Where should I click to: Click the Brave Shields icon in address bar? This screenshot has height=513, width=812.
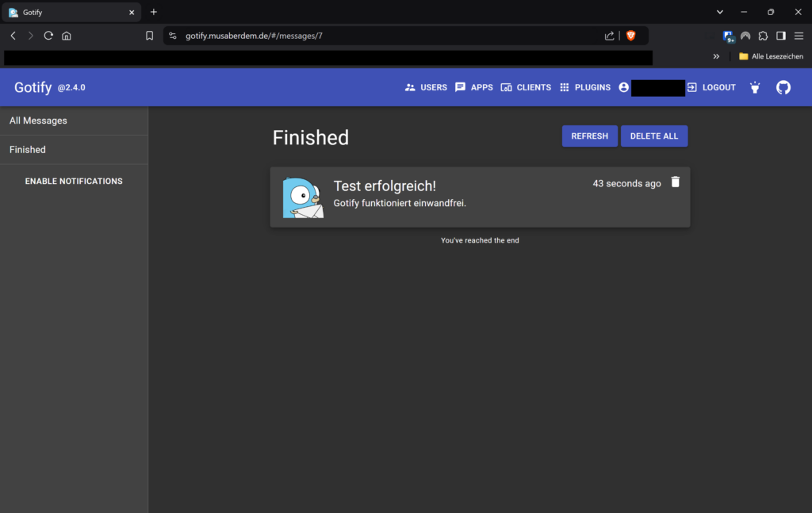[630, 36]
